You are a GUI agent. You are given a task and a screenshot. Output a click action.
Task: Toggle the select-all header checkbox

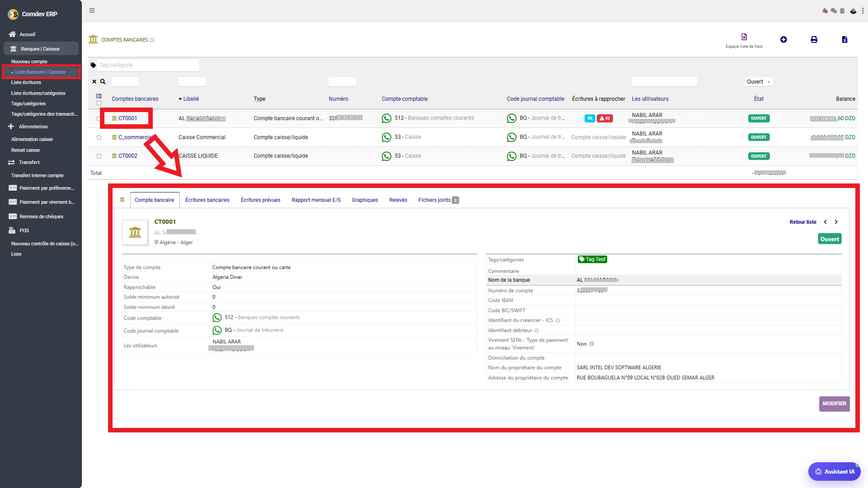pyautogui.click(x=99, y=103)
